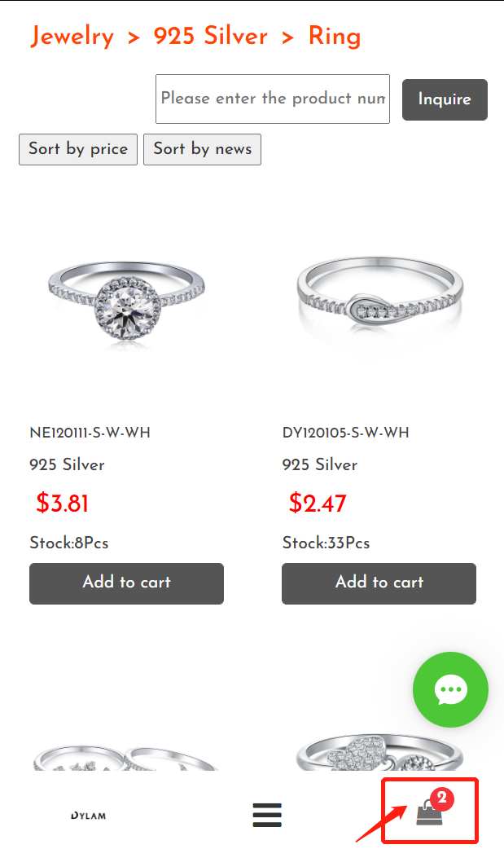This screenshot has height=849, width=504.
Task: Go to 925 Silver breadcrumb
Action: coord(211,37)
